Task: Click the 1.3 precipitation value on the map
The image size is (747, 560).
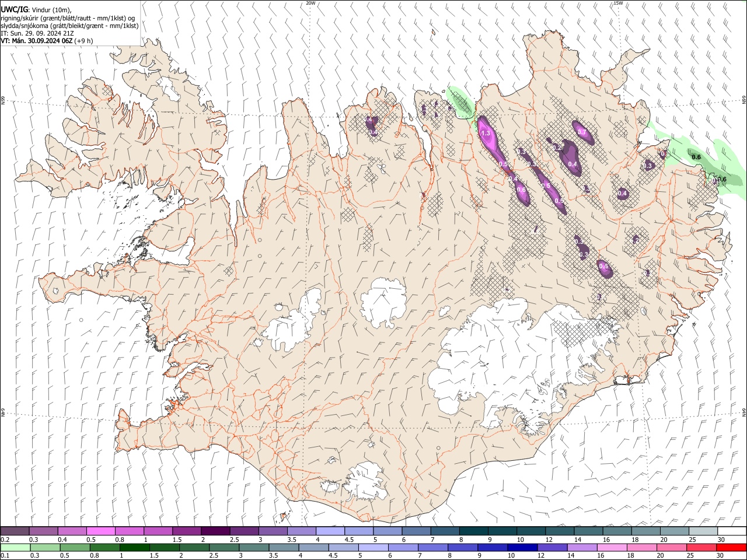Action: click(486, 134)
